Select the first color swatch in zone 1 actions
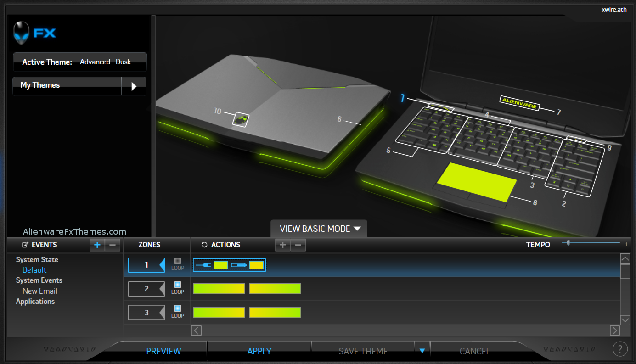Image resolution: width=636 pixels, height=364 pixels. pyautogui.click(x=221, y=265)
